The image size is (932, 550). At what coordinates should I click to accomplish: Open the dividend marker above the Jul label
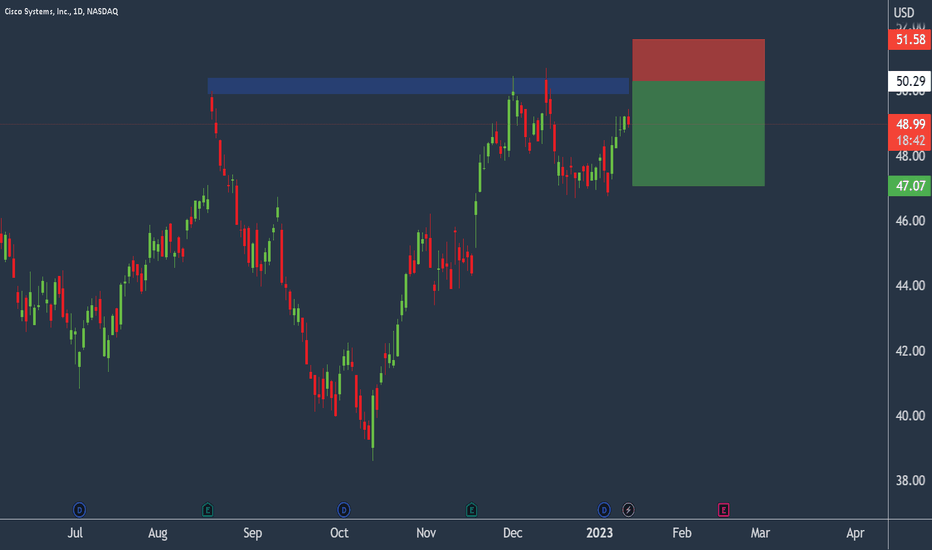79,510
